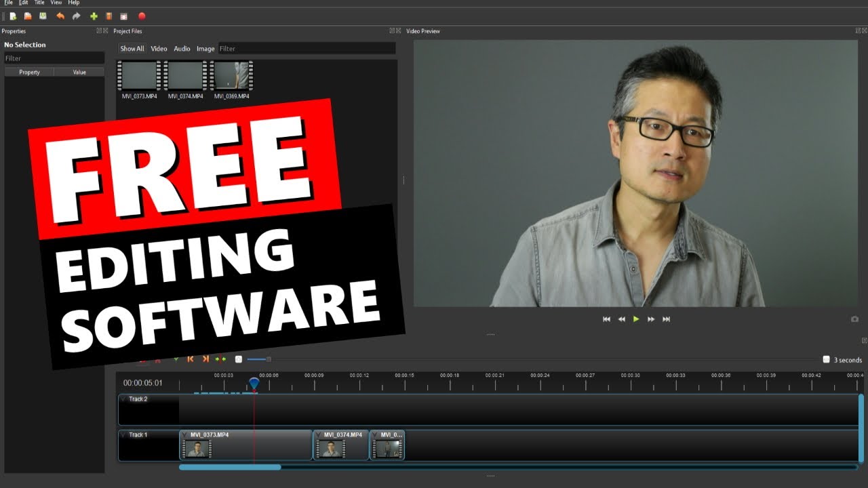This screenshot has width=868, height=488.
Task: Center the timeline on the playhead icon
Action: 220,359
